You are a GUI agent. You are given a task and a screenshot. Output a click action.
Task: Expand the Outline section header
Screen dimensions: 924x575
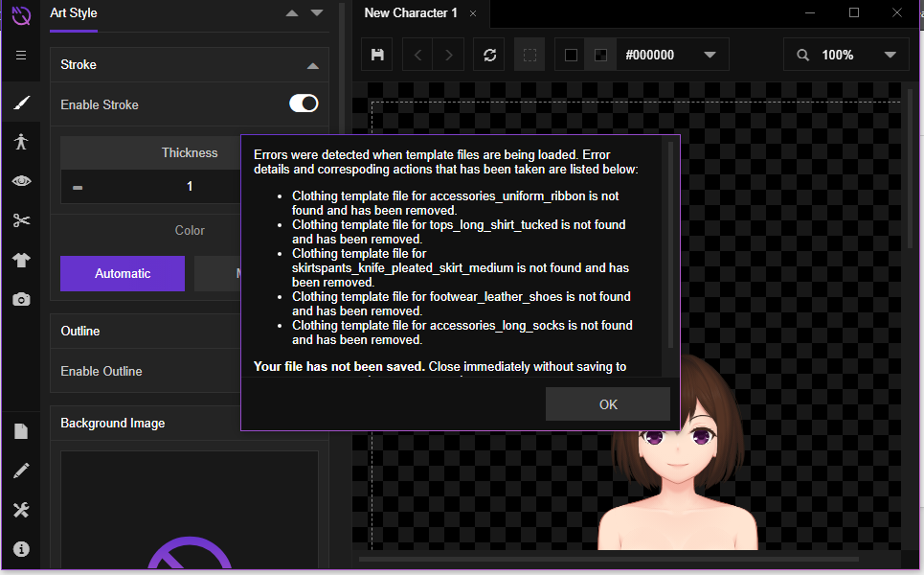coord(146,331)
